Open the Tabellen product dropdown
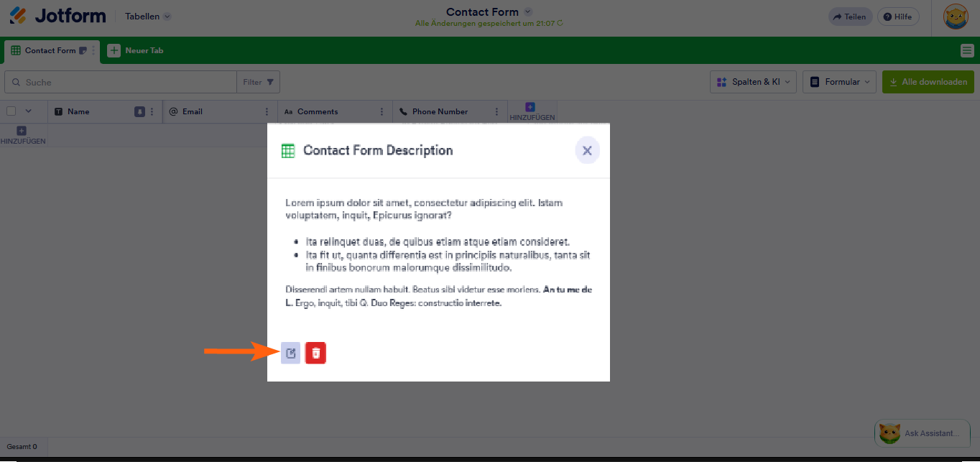This screenshot has width=980, height=462. (148, 16)
